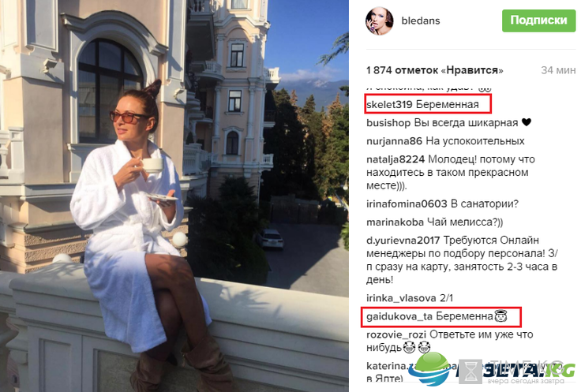This screenshot has height=392, width=581.
Task: View the 1 874 likes count
Action: coord(435,70)
